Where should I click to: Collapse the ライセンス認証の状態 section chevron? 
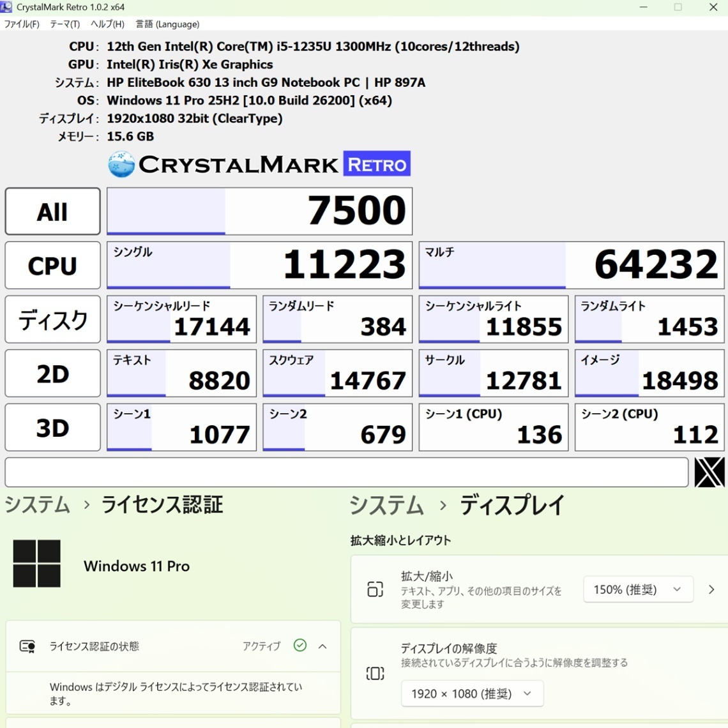[x=322, y=646]
